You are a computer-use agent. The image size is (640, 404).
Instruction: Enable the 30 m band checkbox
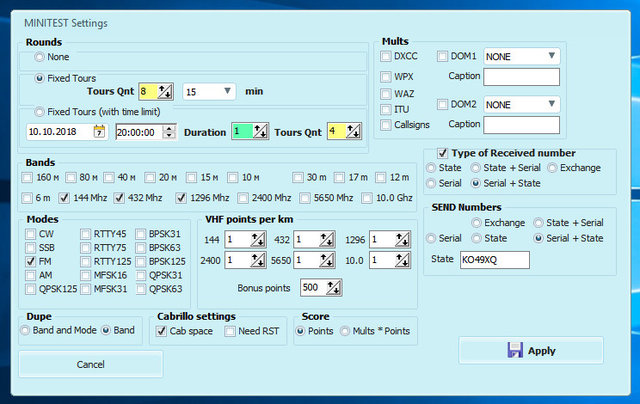(x=298, y=178)
